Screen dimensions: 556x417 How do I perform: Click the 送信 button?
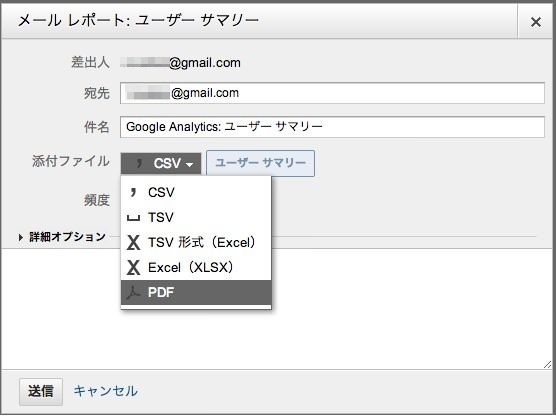point(41,391)
